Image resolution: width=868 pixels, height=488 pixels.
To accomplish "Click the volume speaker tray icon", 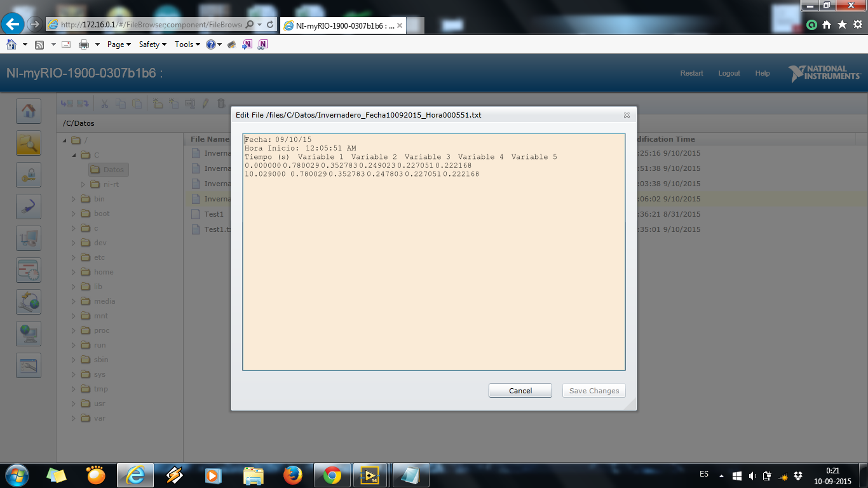I will click(x=752, y=475).
